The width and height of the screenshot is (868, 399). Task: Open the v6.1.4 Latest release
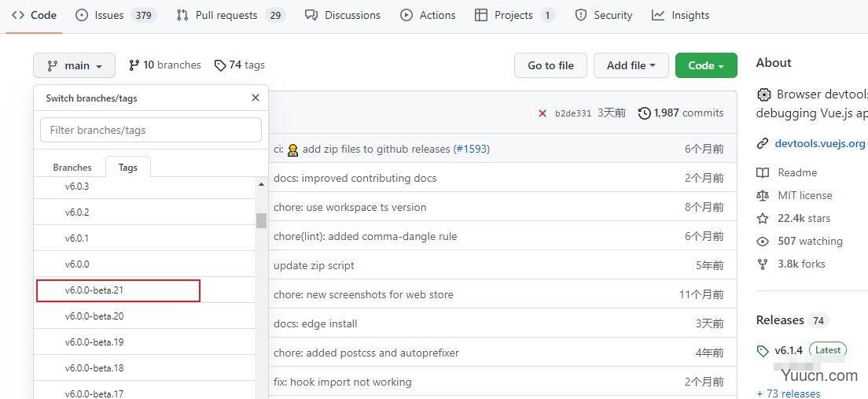coord(802,350)
